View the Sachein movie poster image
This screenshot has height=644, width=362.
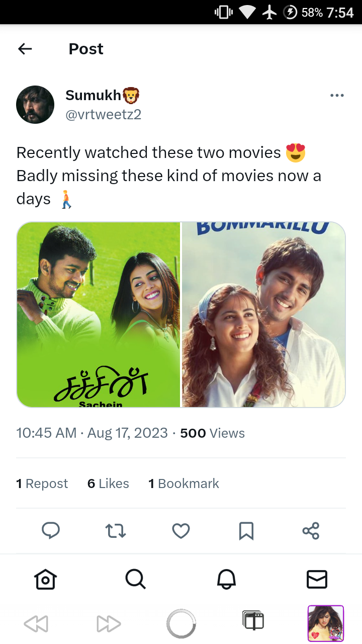pyautogui.click(x=99, y=314)
